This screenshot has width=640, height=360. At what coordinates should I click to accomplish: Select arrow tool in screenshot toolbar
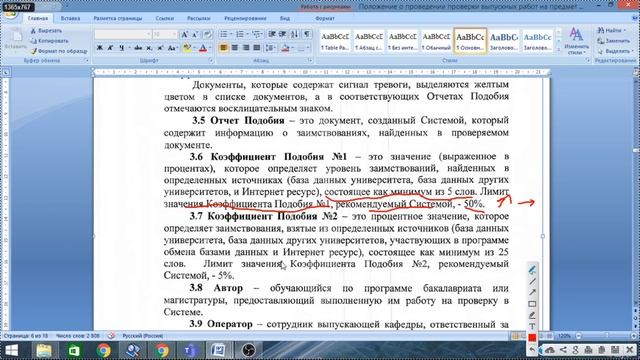coord(532,292)
